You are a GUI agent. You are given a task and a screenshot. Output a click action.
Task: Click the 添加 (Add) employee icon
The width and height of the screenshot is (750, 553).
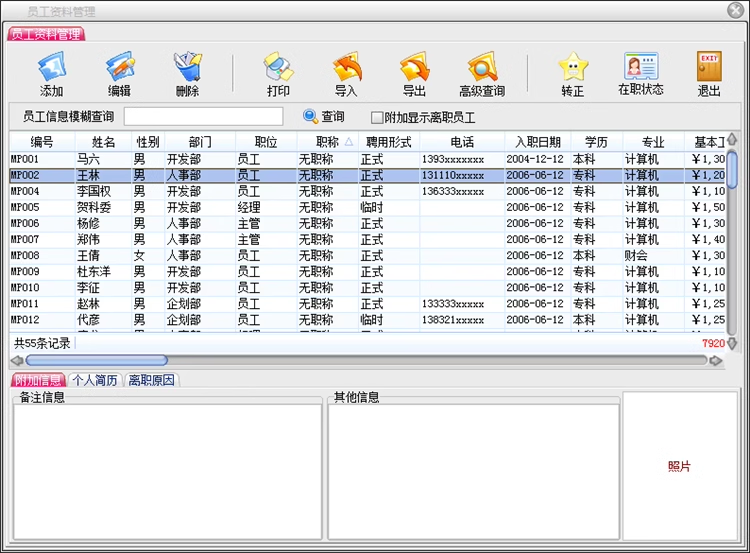point(52,66)
